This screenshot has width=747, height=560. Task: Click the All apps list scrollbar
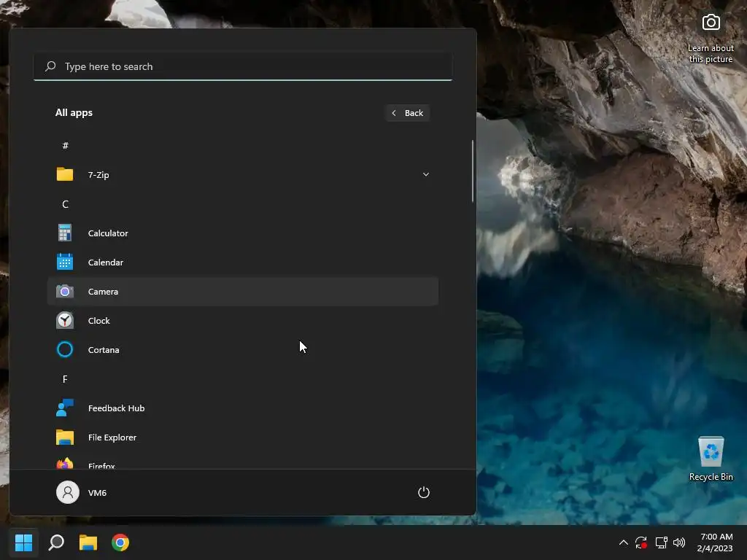pos(473,171)
